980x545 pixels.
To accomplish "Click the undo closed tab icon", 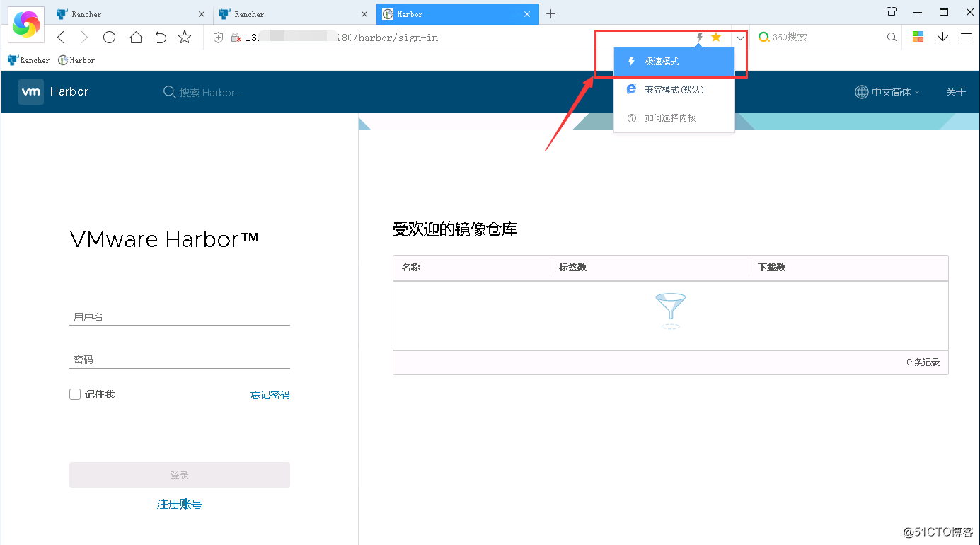I will pos(161,38).
